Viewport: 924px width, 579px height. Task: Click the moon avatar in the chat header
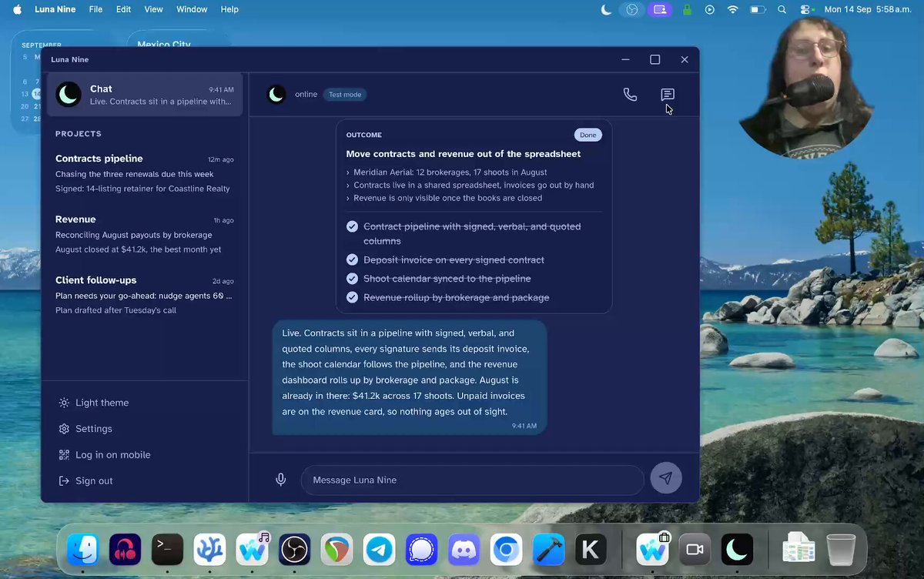pos(276,95)
